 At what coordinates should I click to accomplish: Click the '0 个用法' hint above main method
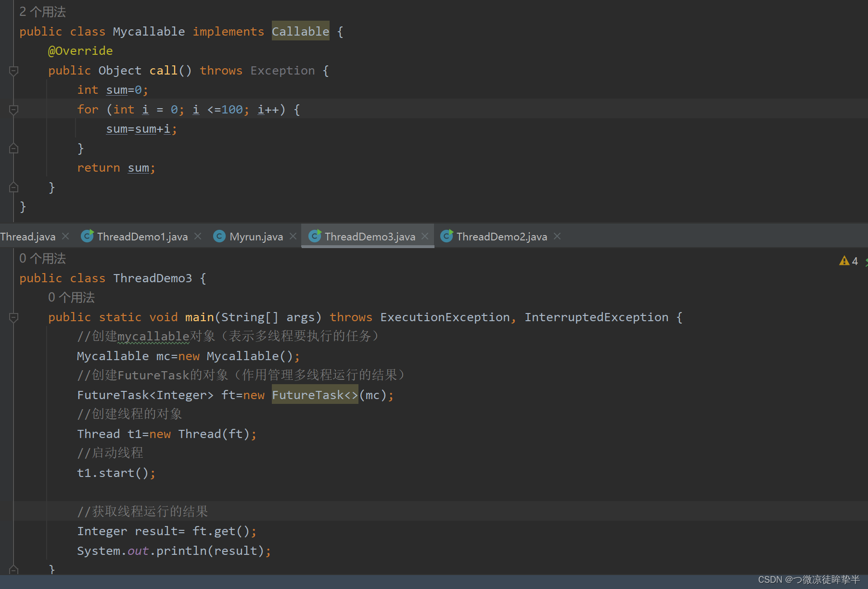(71, 298)
